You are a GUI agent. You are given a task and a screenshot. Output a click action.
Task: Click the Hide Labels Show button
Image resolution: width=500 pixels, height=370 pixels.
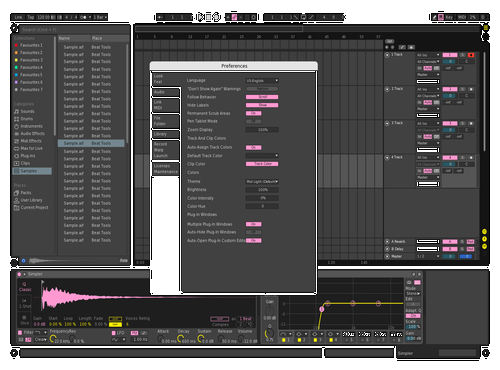[x=262, y=105]
